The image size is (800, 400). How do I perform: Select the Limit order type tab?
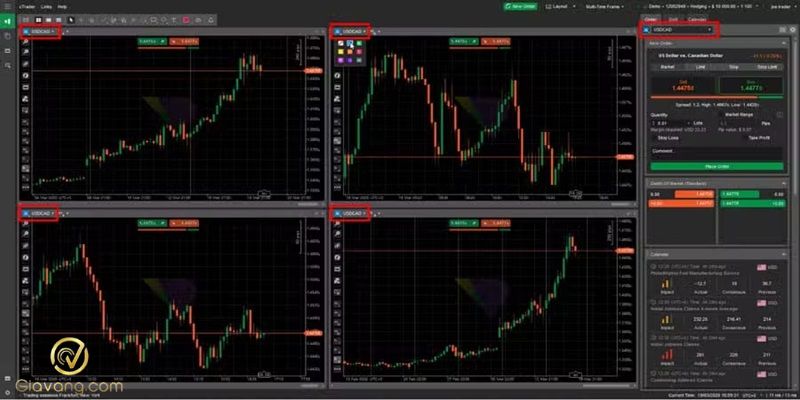point(701,67)
